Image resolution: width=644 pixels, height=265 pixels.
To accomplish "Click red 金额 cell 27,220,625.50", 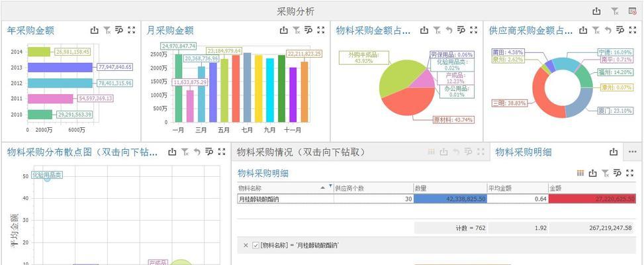I will [592, 199].
